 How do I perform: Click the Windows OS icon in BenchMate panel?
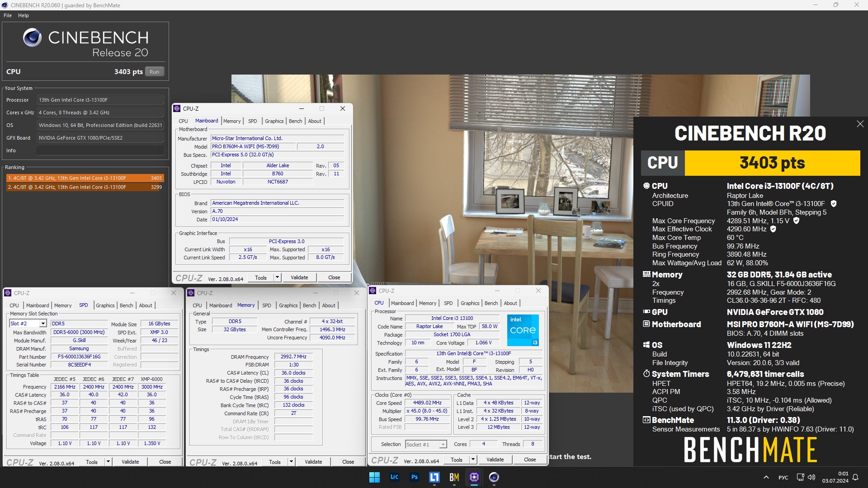click(646, 345)
